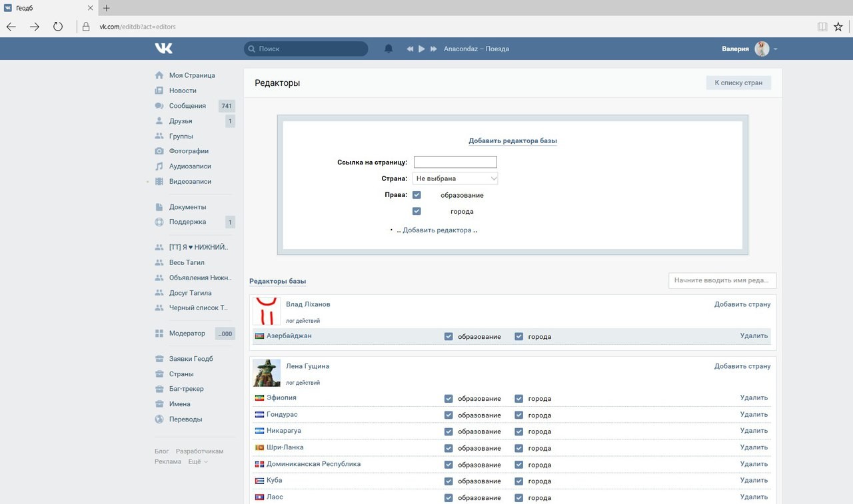
Task: Open Влад Ліханов's avatar thumbnail
Action: coord(267,311)
